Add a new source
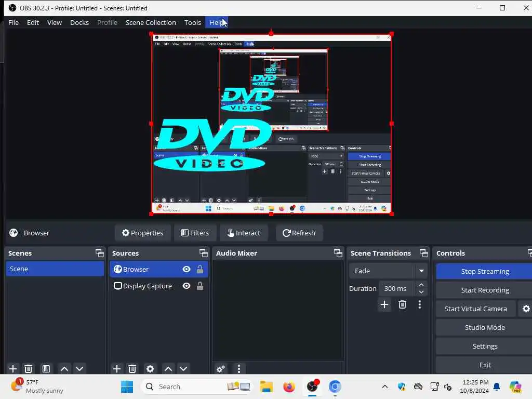The height and width of the screenshot is (399, 532). pyautogui.click(x=117, y=369)
